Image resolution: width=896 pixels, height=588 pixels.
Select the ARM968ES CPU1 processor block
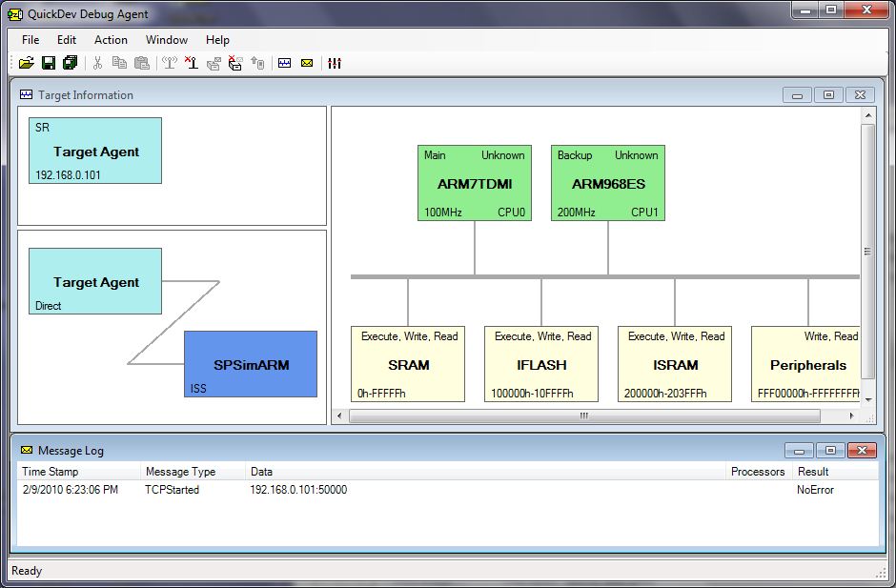click(608, 183)
